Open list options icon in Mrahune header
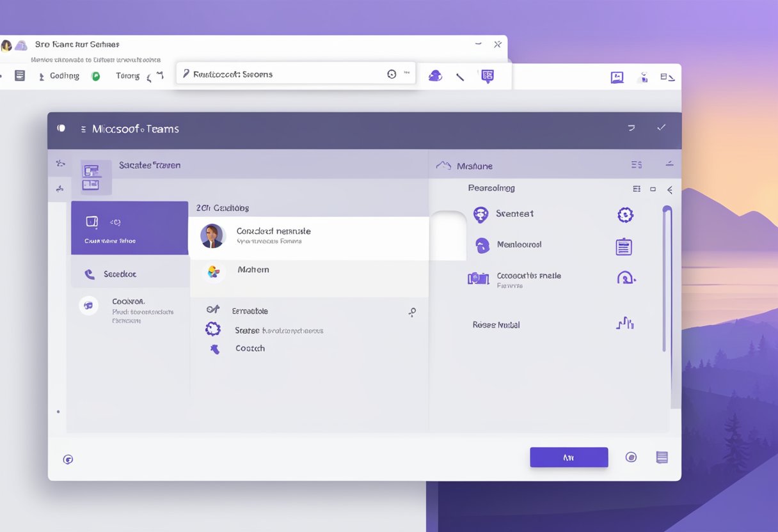This screenshot has width=778, height=532. [636, 165]
